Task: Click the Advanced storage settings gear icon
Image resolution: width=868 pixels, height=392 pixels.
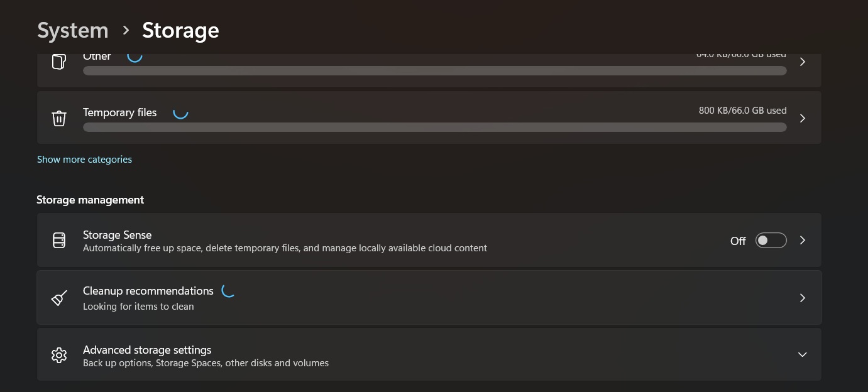Action: tap(58, 355)
